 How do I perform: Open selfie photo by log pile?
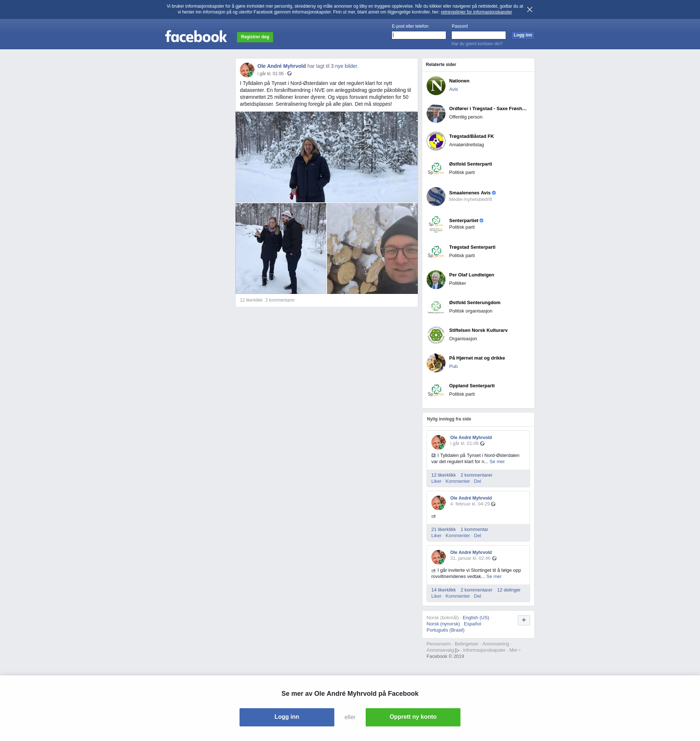[372, 248]
